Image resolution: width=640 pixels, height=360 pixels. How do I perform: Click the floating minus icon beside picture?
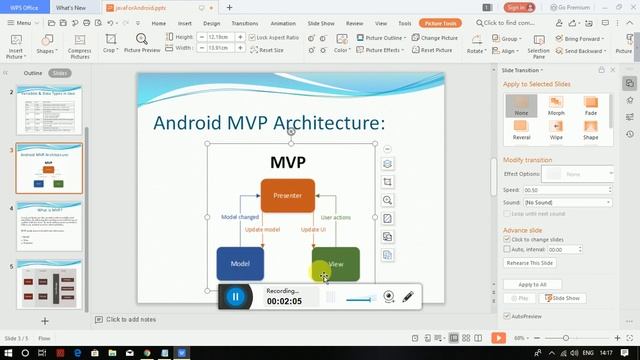click(x=387, y=149)
